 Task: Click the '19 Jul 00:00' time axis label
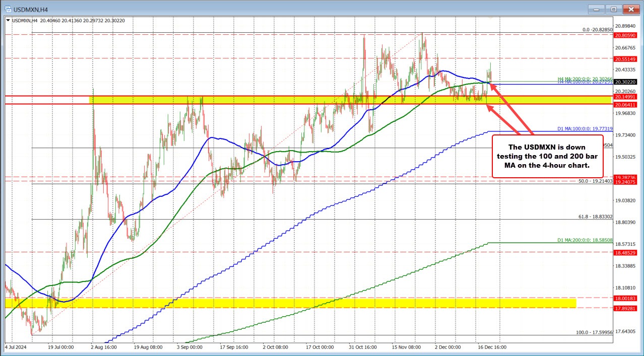(x=61, y=347)
